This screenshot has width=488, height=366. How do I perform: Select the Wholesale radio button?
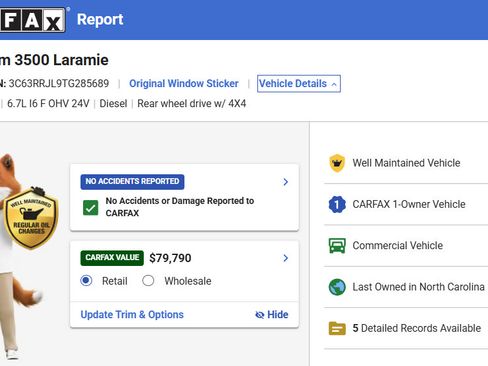tap(148, 281)
